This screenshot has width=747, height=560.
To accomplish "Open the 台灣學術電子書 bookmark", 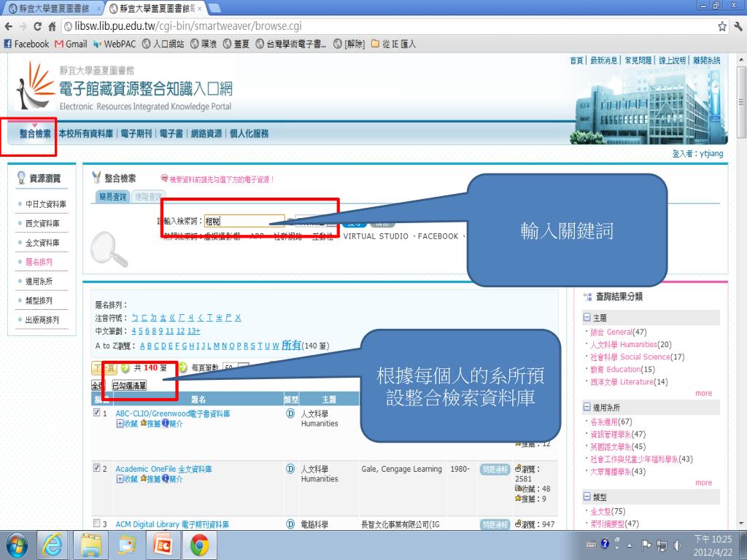I will pyautogui.click(x=291, y=44).
